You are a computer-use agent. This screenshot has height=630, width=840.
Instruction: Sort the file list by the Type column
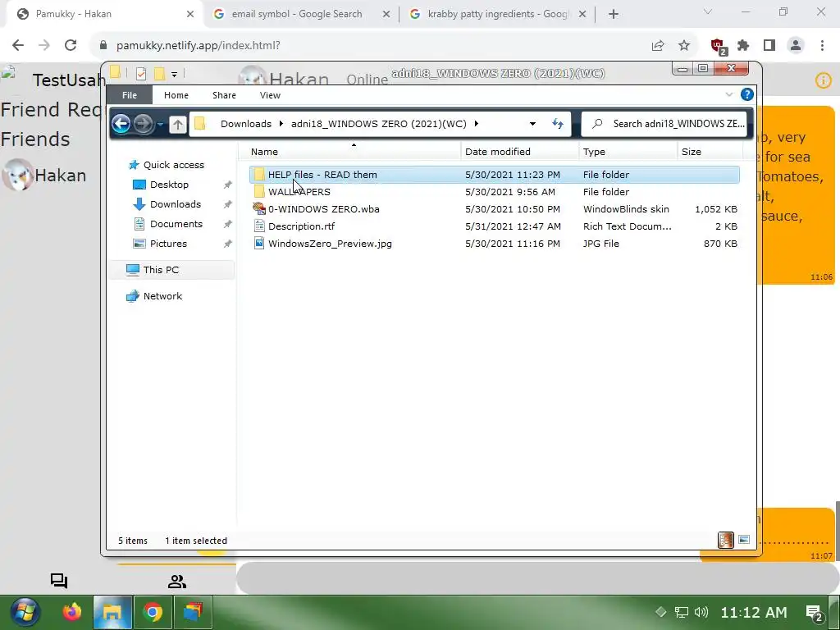click(628, 152)
